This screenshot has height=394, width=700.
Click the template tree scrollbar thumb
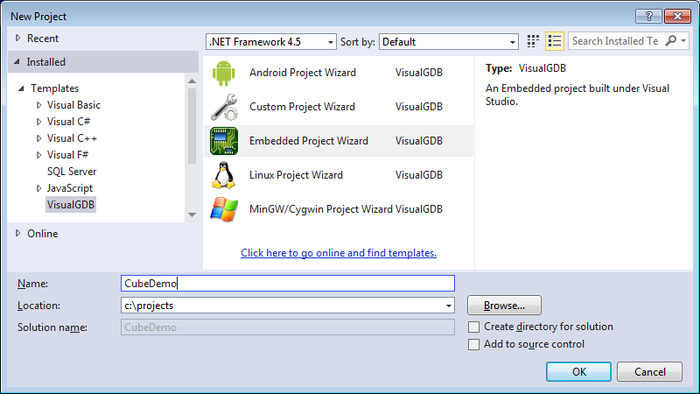tap(192, 126)
